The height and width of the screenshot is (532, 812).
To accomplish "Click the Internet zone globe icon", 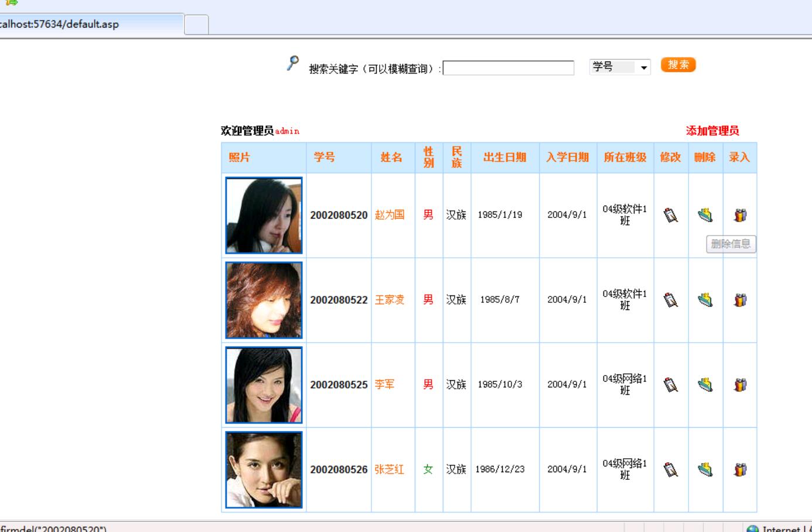I will (x=753, y=529).
